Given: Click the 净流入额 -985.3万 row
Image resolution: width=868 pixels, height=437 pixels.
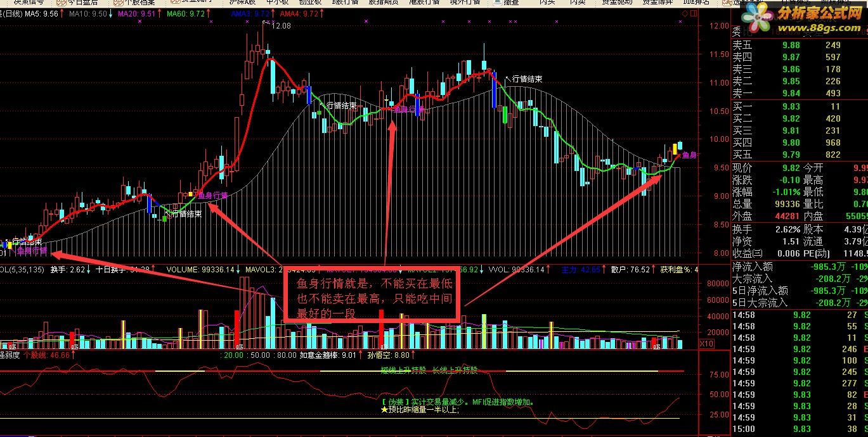Looking at the screenshot, I should click(800, 266).
